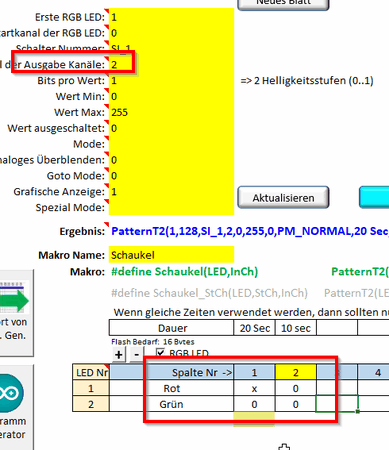Screen dimensions: 389x450
Task: Click the Makro Name: label
Action: (x=71, y=255)
